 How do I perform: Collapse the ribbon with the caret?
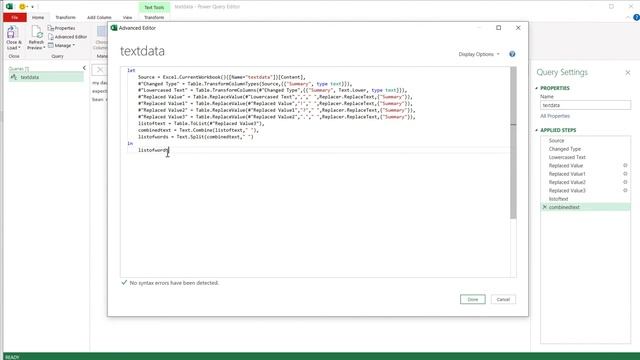(628, 17)
